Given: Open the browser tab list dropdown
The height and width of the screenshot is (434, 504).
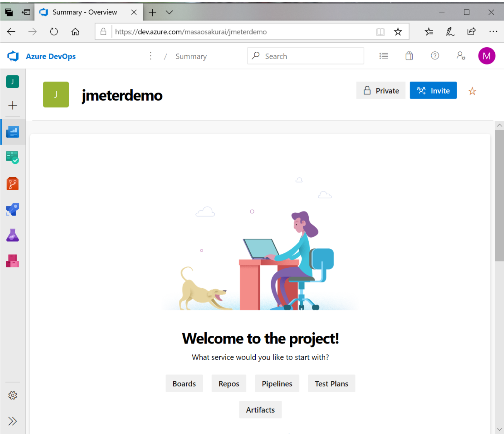Looking at the screenshot, I should pyautogui.click(x=169, y=12).
